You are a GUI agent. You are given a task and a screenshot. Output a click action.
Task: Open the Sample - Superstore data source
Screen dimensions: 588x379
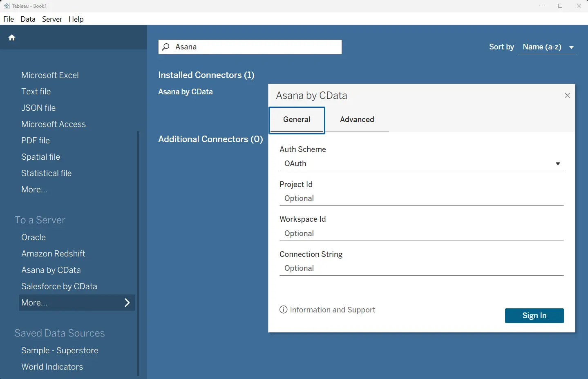(x=60, y=350)
